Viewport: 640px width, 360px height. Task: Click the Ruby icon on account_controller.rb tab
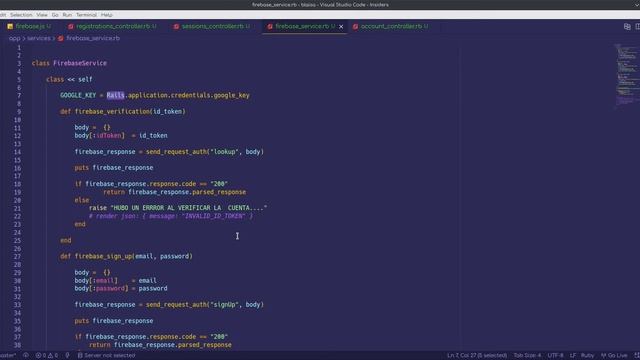pos(356,27)
